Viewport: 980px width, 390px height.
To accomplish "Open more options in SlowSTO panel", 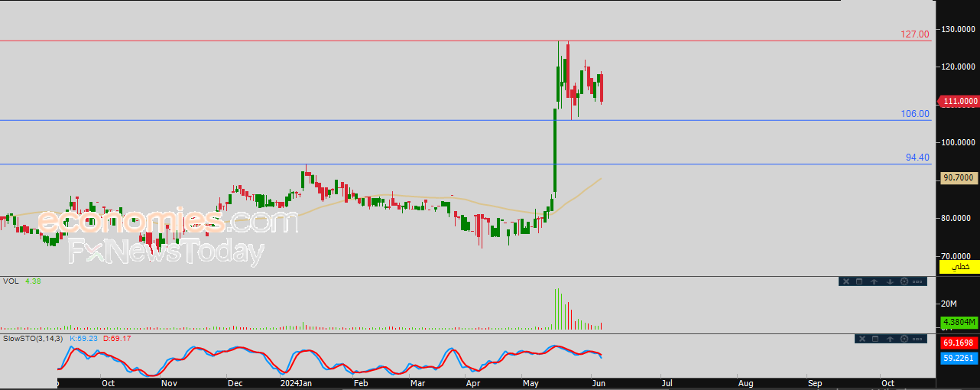I will pyautogui.click(x=917, y=339).
